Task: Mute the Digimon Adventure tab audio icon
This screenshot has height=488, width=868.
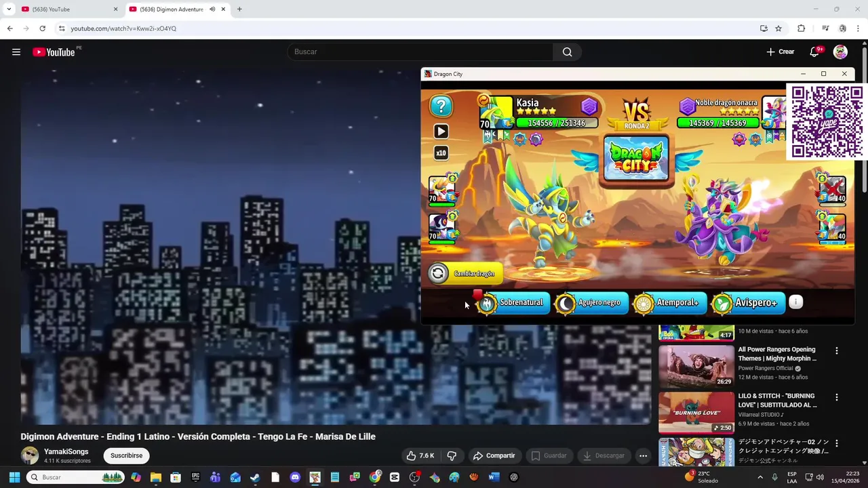Action: click(x=212, y=9)
